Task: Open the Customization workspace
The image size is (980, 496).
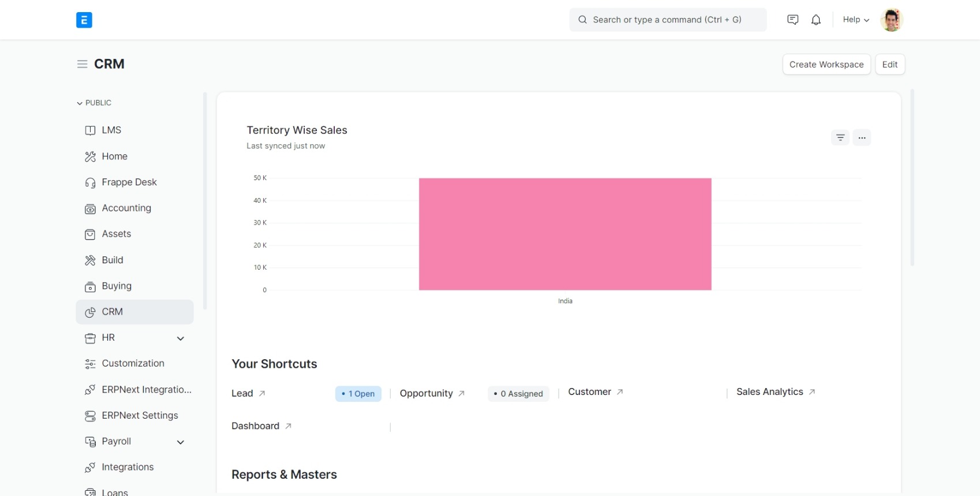Action: 134,364
